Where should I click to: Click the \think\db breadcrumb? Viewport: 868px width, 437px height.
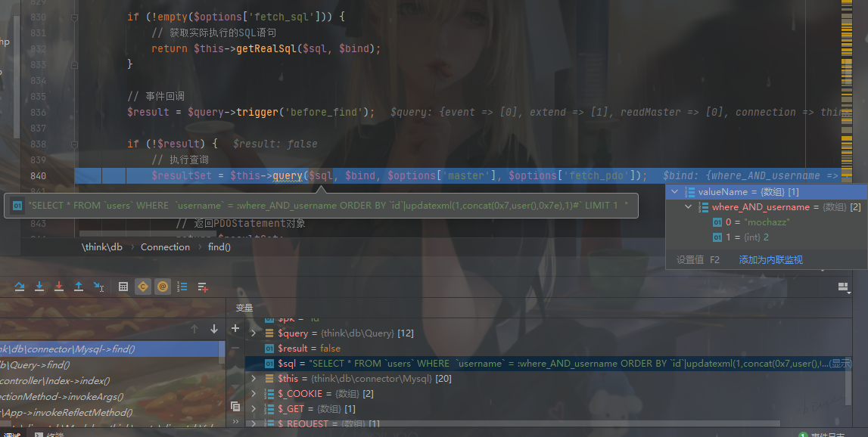point(102,247)
